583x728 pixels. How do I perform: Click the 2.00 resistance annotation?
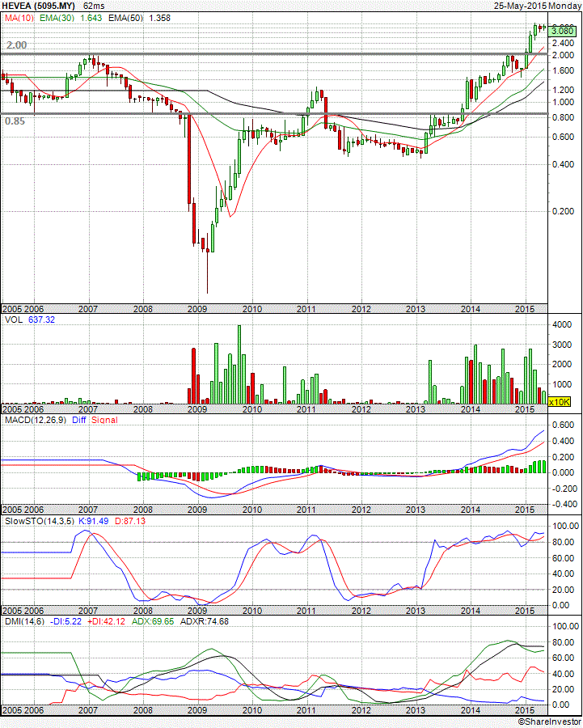tap(17, 45)
